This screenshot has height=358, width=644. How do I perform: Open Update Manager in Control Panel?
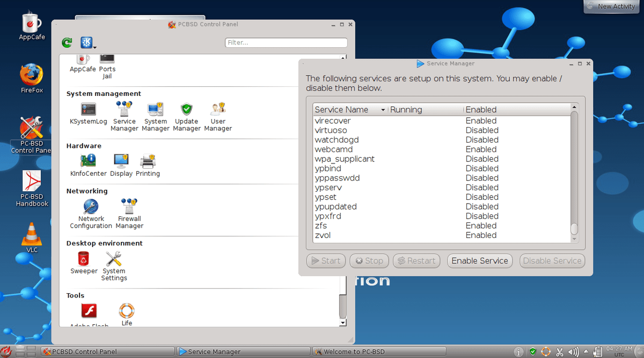(187, 116)
